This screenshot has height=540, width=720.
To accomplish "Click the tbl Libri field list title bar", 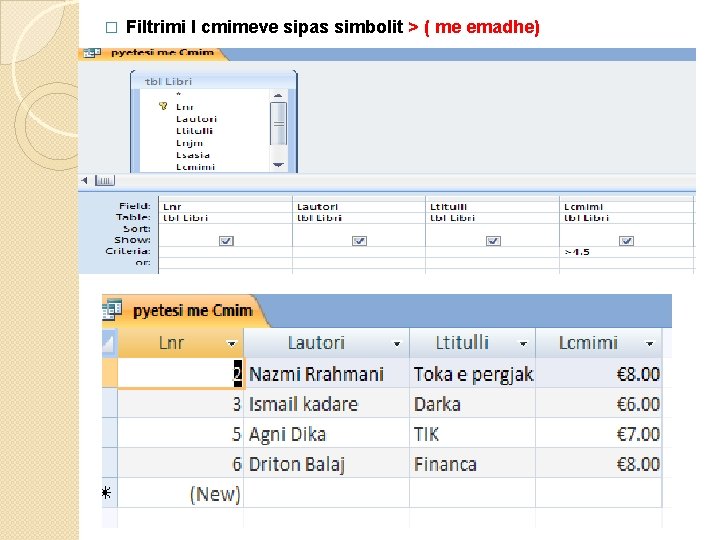I will coord(214,81).
